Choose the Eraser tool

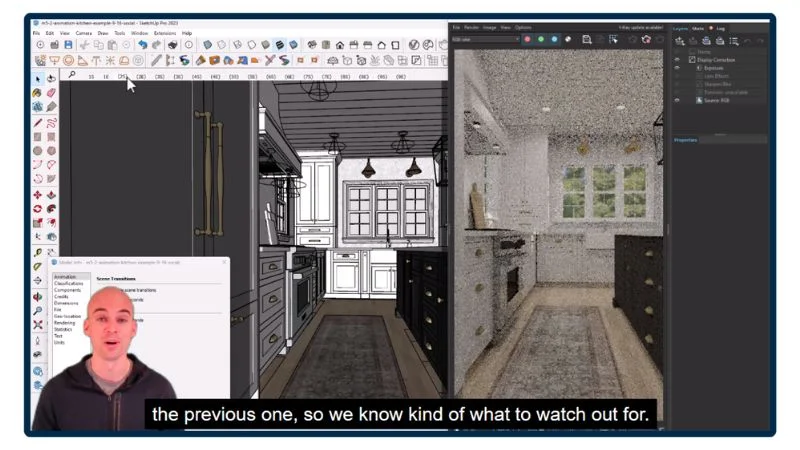[52, 93]
